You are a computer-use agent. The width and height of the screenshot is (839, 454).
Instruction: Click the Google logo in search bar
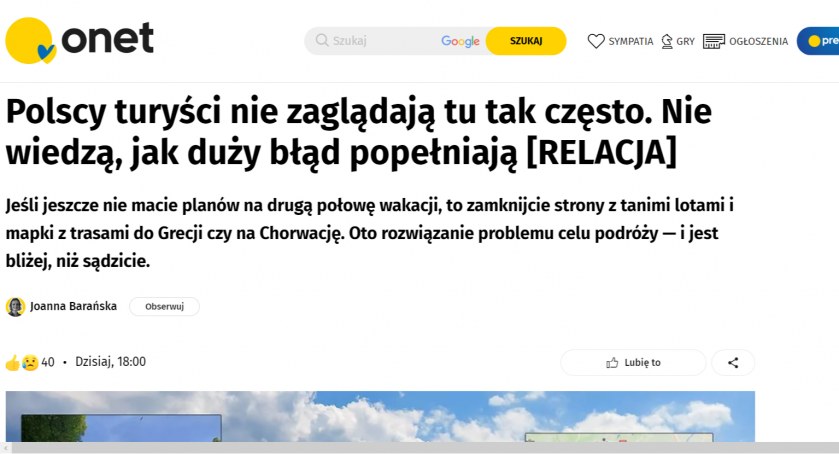[460, 41]
